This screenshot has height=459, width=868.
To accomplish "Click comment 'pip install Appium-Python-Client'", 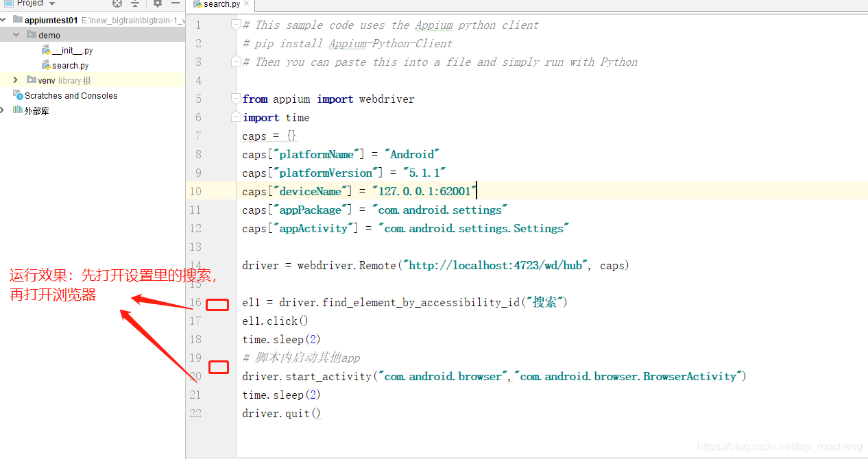I will click(x=348, y=43).
